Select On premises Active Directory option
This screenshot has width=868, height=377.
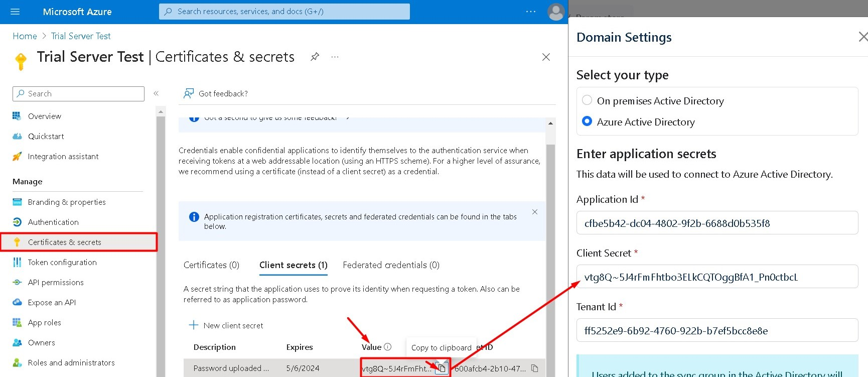(x=587, y=100)
